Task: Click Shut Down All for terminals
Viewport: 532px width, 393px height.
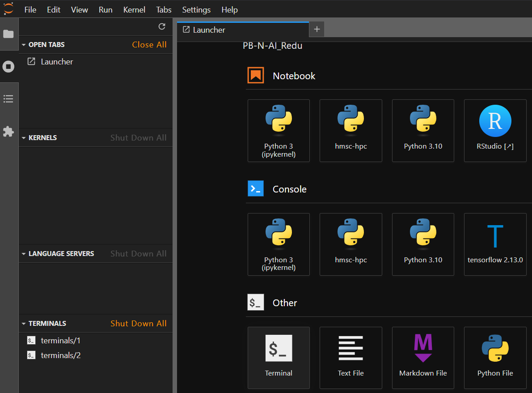Action: 139,324
